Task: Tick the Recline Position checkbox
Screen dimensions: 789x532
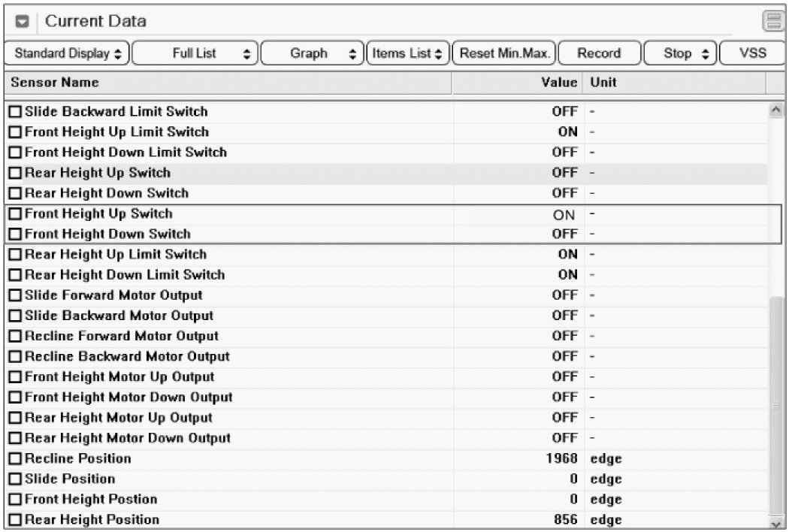Action: pos(15,459)
